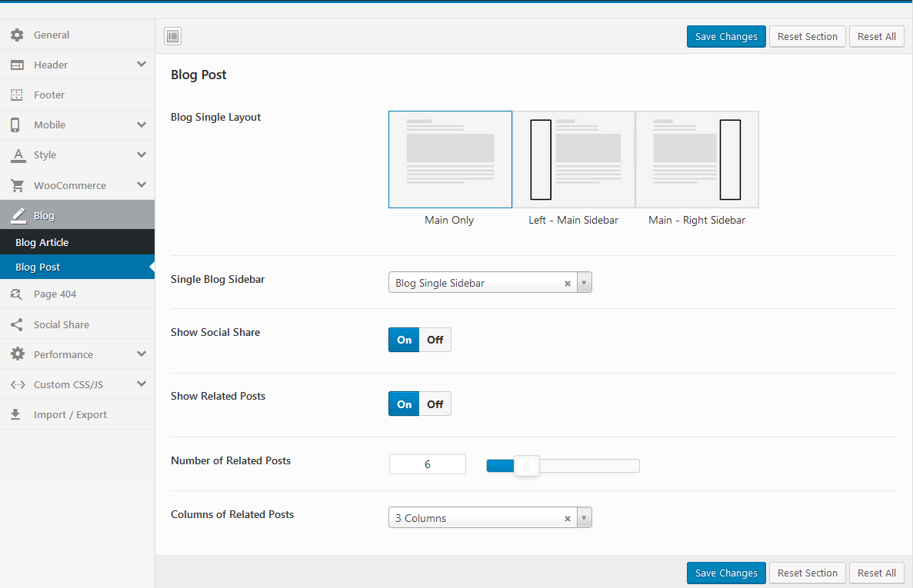Expand the Performance menu chevron
This screenshot has width=913, height=588.
142,354
